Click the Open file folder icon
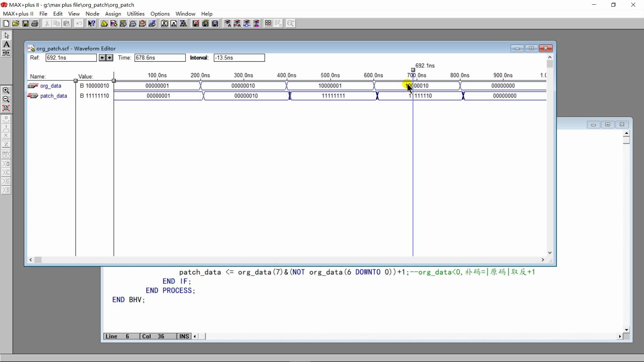 coord(16,23)
